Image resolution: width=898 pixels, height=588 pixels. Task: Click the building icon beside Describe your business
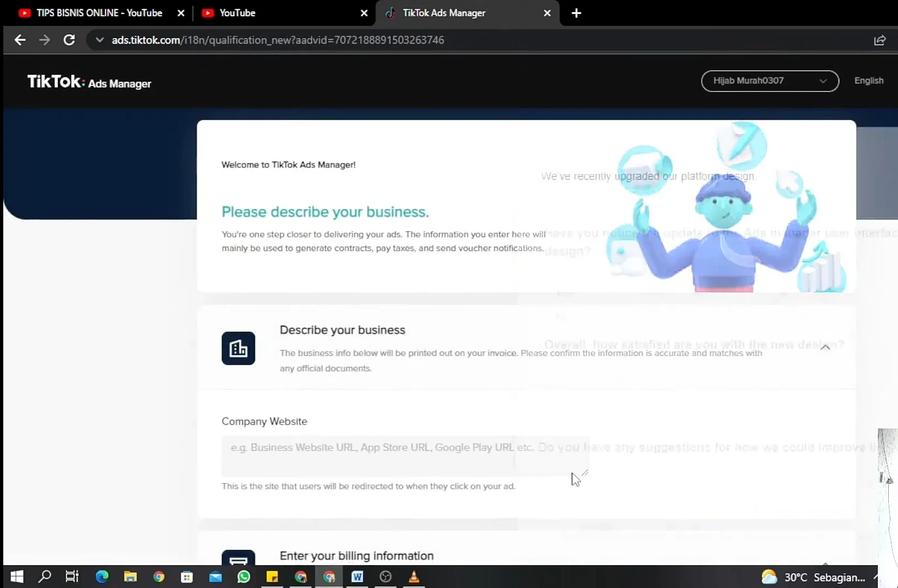pos(238,348)
